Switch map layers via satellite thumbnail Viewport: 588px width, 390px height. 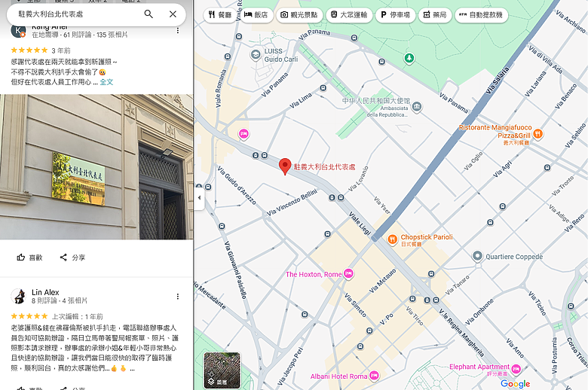click(222, 370)
